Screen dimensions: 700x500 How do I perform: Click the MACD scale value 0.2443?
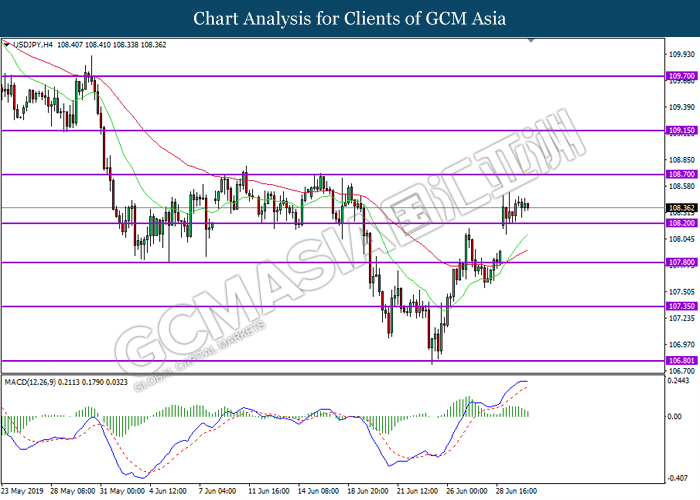678,381
